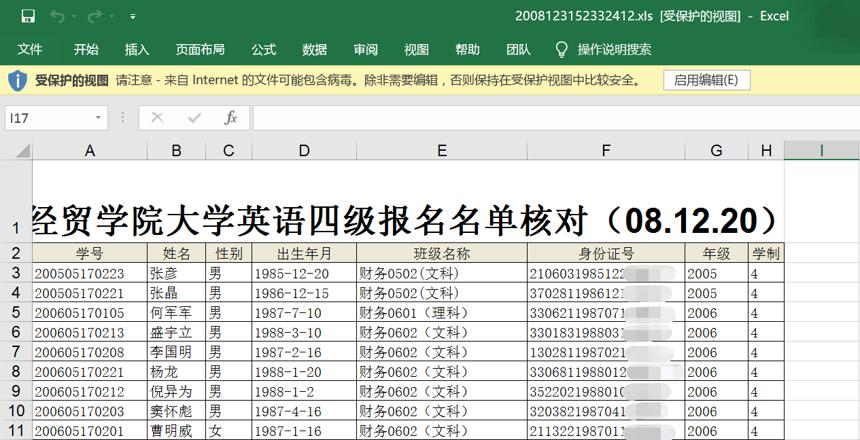Click the formula bar input field
The width and height of the screenshot is (860, 440).
tap(556, 118)
